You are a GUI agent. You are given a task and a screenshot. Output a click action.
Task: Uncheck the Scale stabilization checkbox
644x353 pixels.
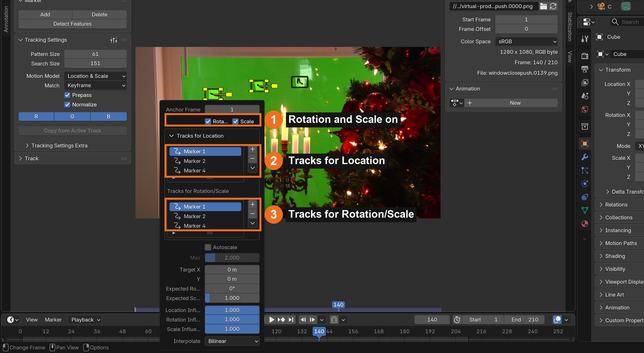236,121
